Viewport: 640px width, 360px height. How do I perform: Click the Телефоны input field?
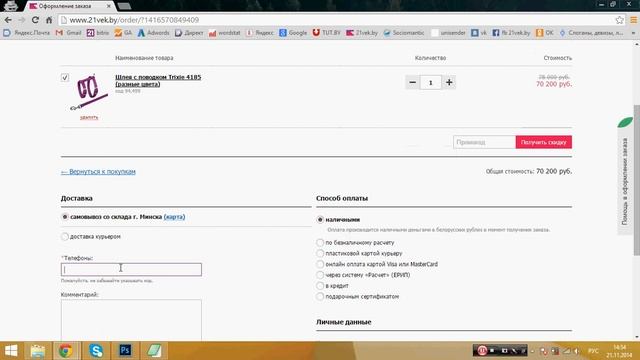[x=131, y=269]
